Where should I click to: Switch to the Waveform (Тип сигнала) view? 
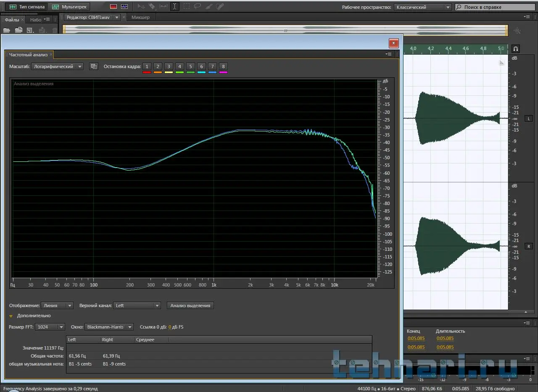point(27,7)
